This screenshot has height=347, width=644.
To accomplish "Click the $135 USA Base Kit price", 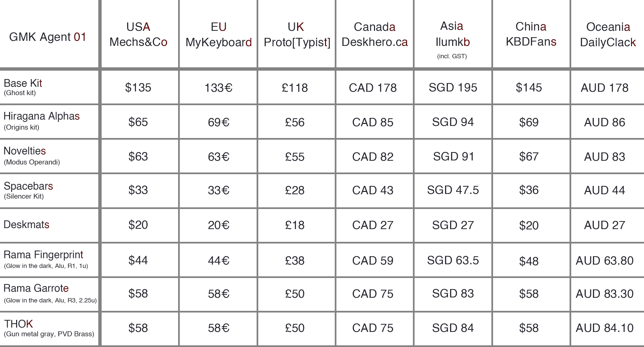I will [x=138, y=87].
